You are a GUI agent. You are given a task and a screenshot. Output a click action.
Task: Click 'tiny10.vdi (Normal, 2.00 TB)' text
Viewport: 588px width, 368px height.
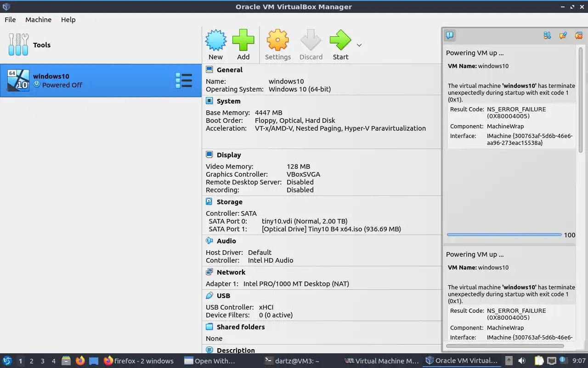(x=305, y=221)
